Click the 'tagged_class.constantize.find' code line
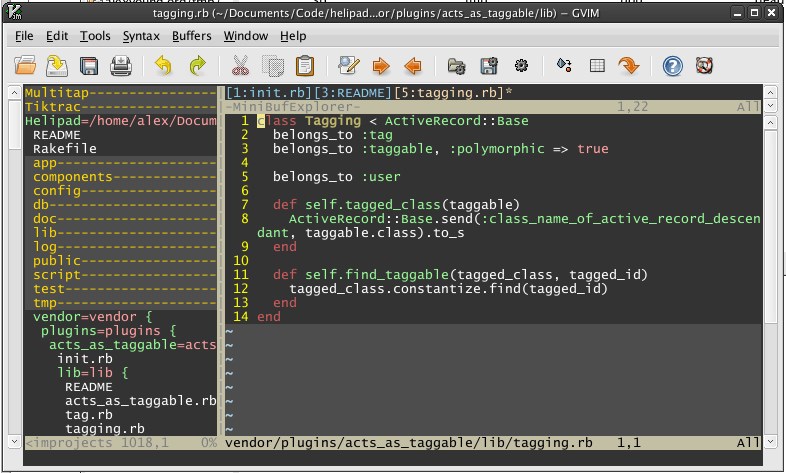This screenshot has height=473, width=786. tap(449, 289)
